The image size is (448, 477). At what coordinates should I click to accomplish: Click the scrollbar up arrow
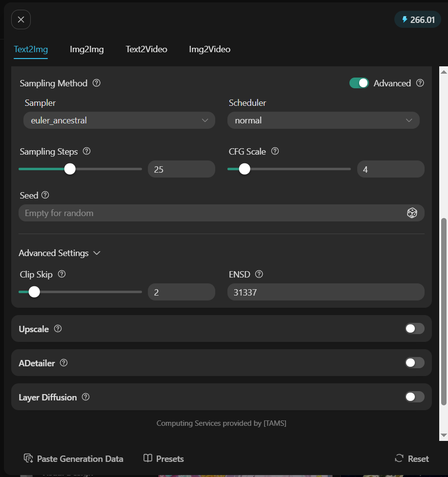point(444,72)
